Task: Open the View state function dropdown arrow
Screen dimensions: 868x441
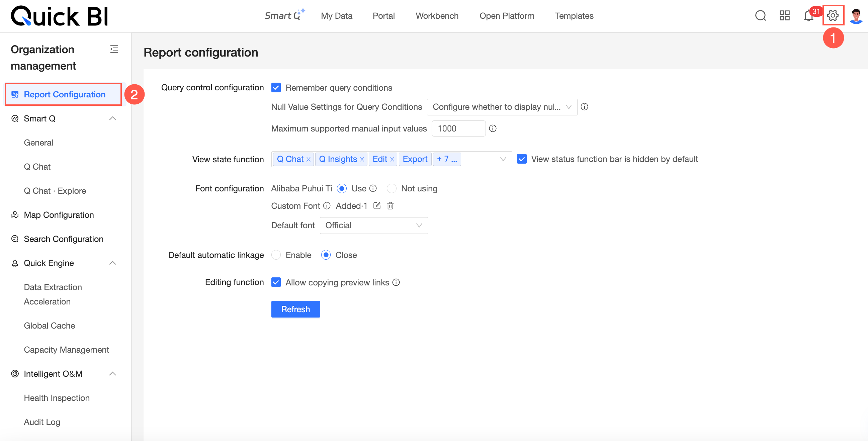Action: tap(503, 159)
